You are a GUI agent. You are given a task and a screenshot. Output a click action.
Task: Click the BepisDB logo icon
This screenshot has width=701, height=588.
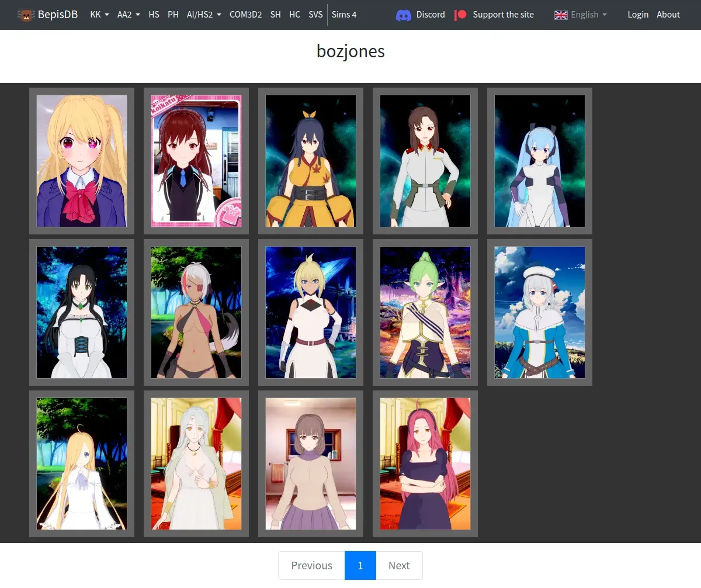pos(26,15)
